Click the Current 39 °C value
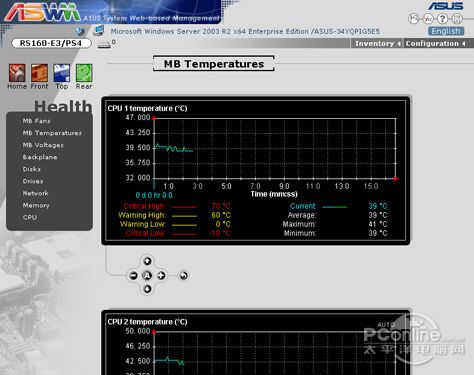474x375 pixels. tap(378, 206)
